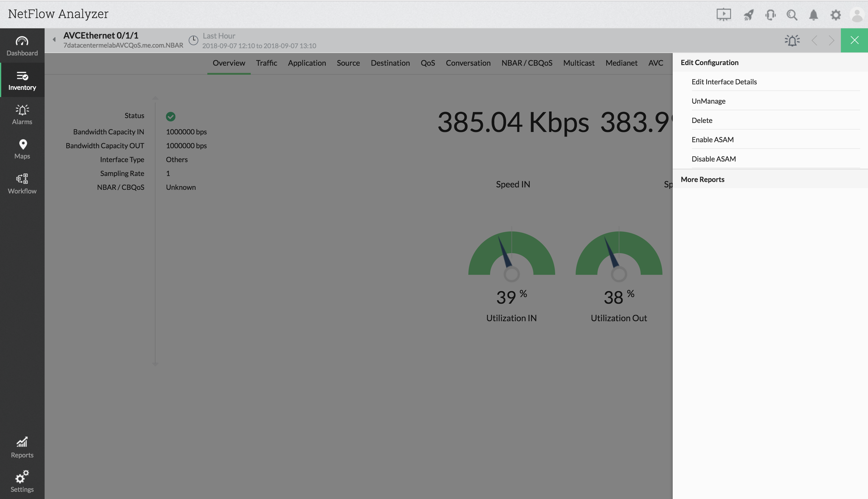Go to next interface with right chevron
The width and height of the screenshot is (868, 499).
[x=831, y=40]
